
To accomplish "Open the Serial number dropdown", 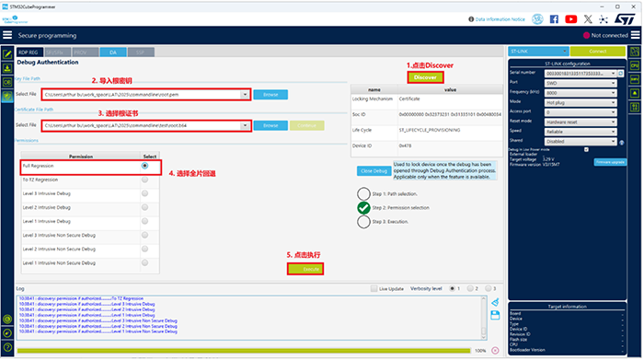I will (581, 73).
